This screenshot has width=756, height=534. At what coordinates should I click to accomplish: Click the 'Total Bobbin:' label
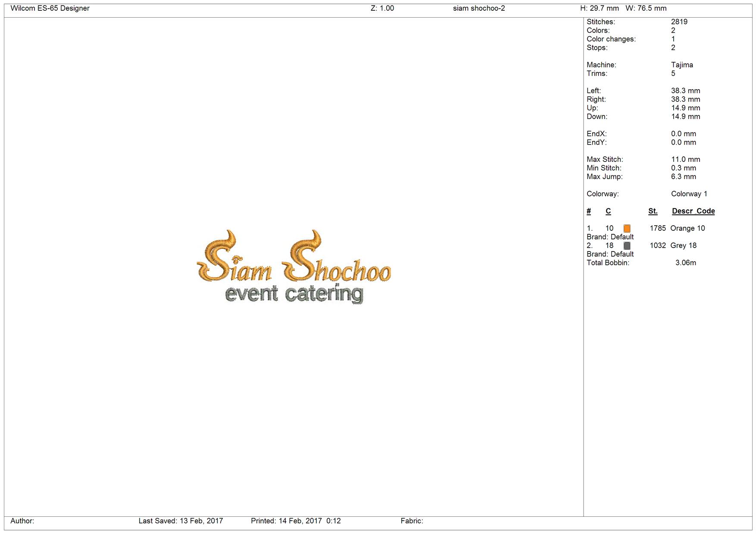coord(608,263)
